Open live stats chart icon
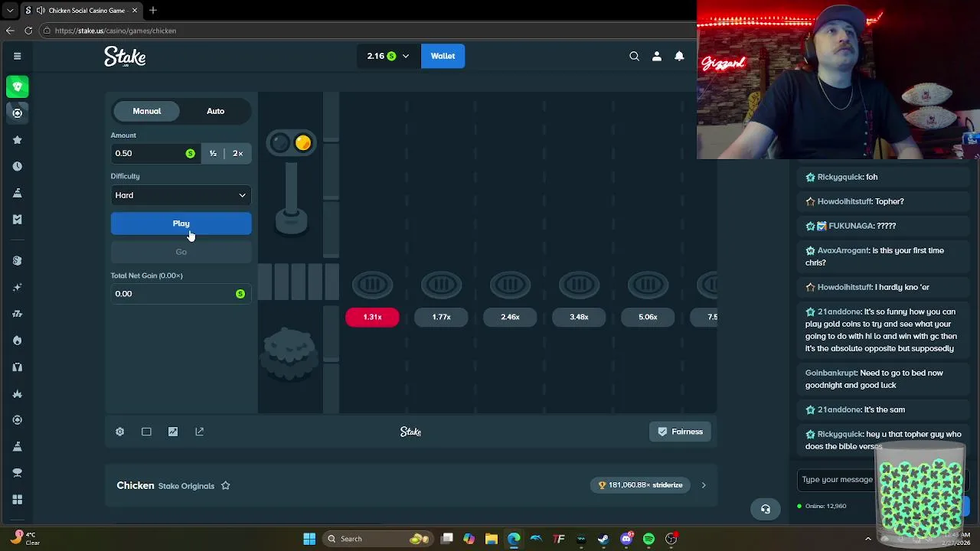Viewport: 980px width, 551px height. point(173,432)
